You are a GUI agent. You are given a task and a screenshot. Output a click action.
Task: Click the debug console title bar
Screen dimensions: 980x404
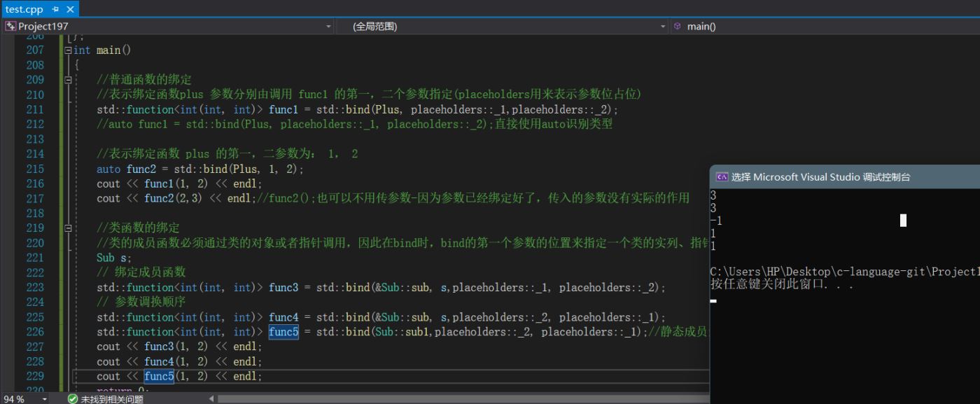click(x=840, y=177)
